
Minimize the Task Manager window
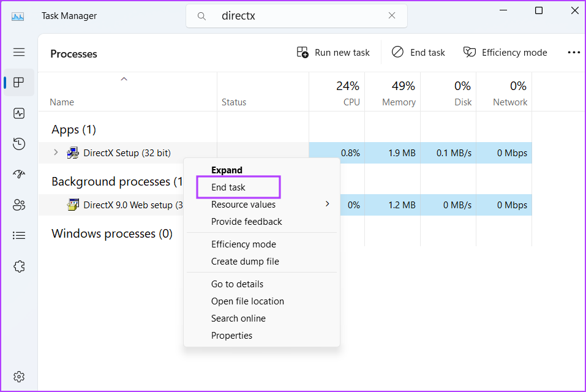(503, 10)
